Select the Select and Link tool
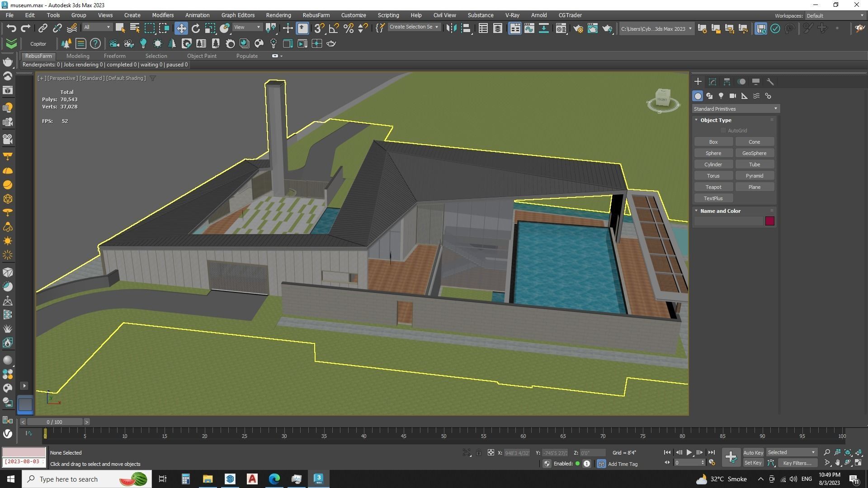The width and height of the screenshot is (868, 488). [x=42, y=28]
